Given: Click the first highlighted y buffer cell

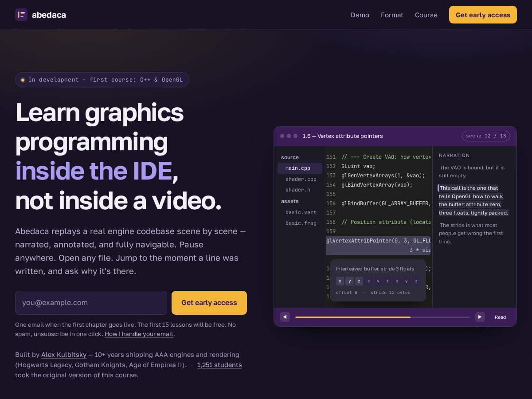Looking at the screenshot, I should point(349,281).
